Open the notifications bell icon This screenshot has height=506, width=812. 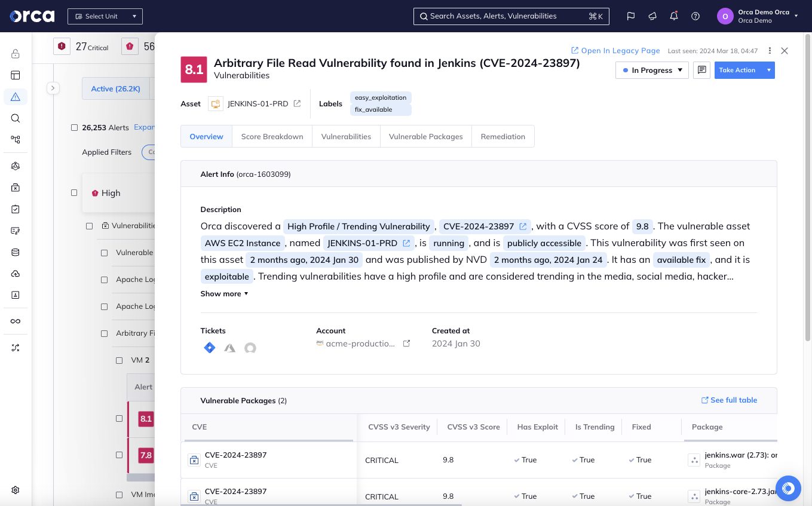coord(674,16)
